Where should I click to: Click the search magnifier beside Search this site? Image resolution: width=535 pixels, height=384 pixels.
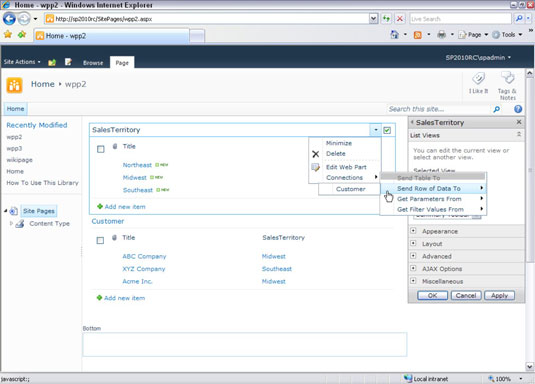(497, 109)
